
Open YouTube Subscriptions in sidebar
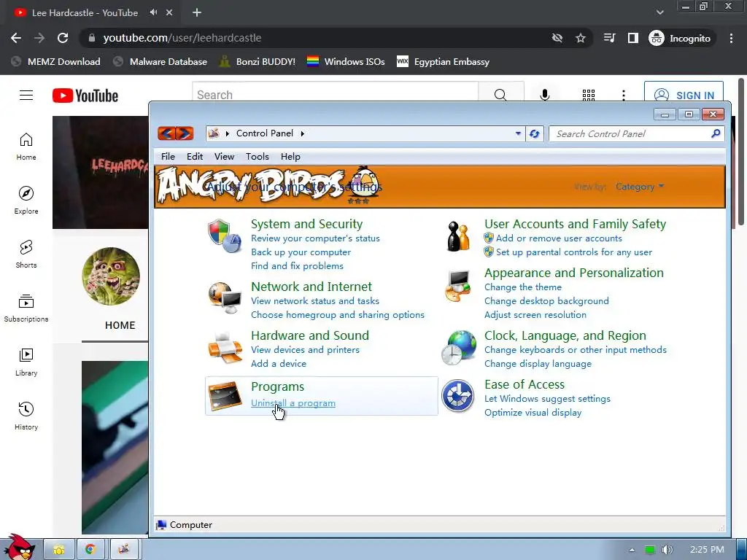26,308
